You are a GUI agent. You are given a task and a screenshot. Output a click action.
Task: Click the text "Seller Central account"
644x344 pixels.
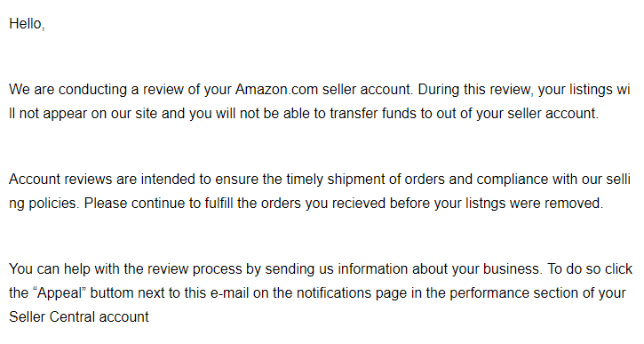(x=79, y=317)
